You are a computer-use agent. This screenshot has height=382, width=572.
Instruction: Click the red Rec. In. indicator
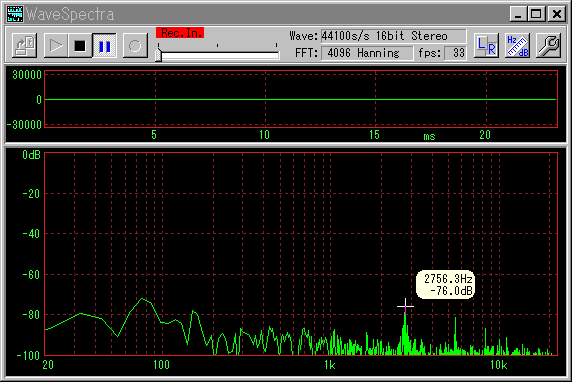[x=180, y=32]
